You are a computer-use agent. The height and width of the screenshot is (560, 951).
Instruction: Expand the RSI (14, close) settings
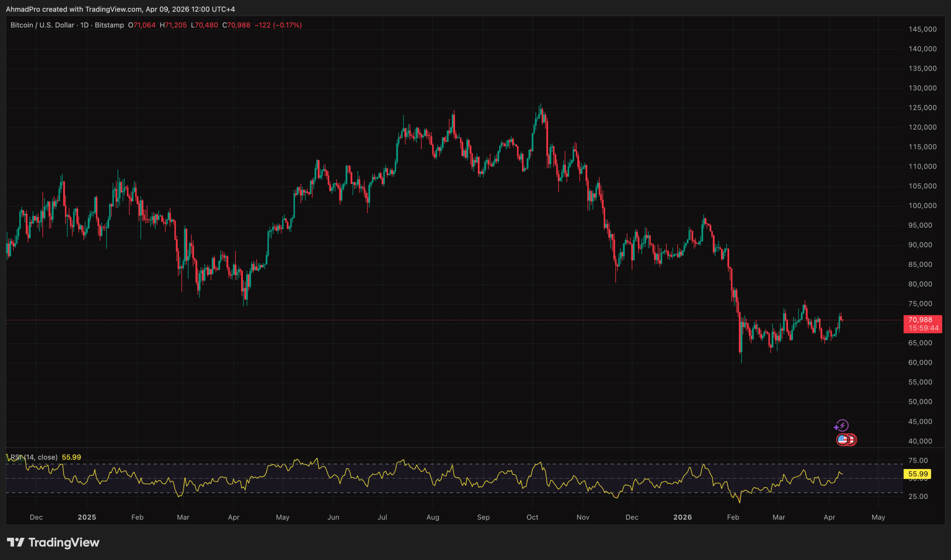34,457
